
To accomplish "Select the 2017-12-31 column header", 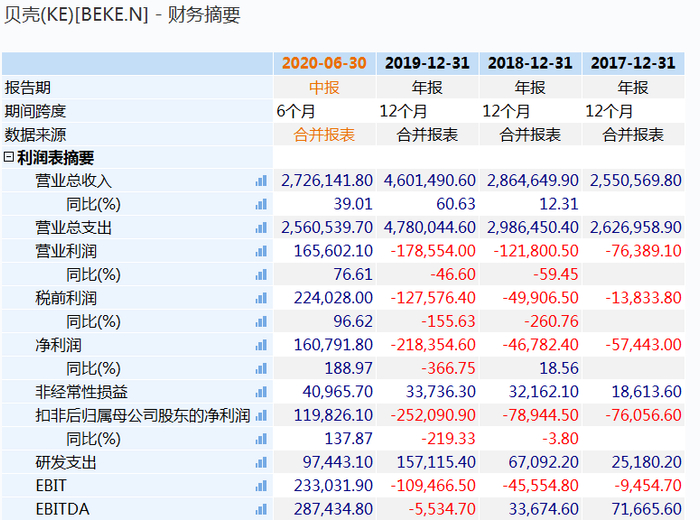I will tap(633, 63).
